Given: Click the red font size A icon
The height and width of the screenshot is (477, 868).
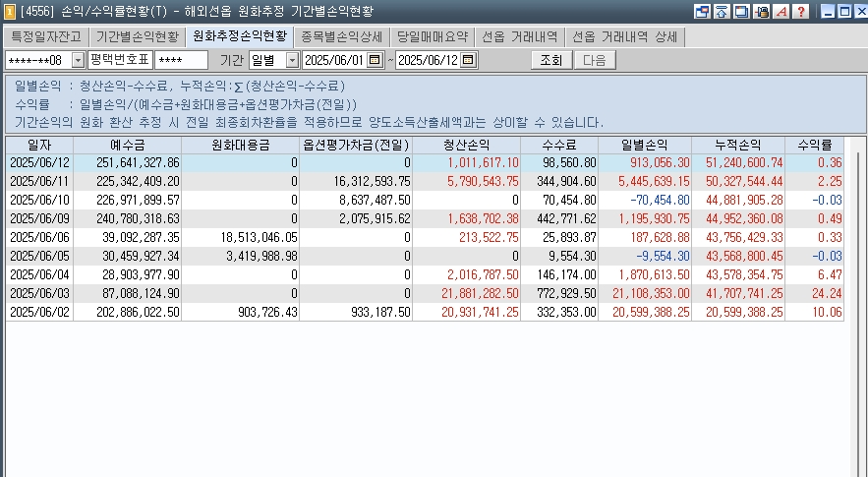Looking at the screenshot, I should coord(781,11).
